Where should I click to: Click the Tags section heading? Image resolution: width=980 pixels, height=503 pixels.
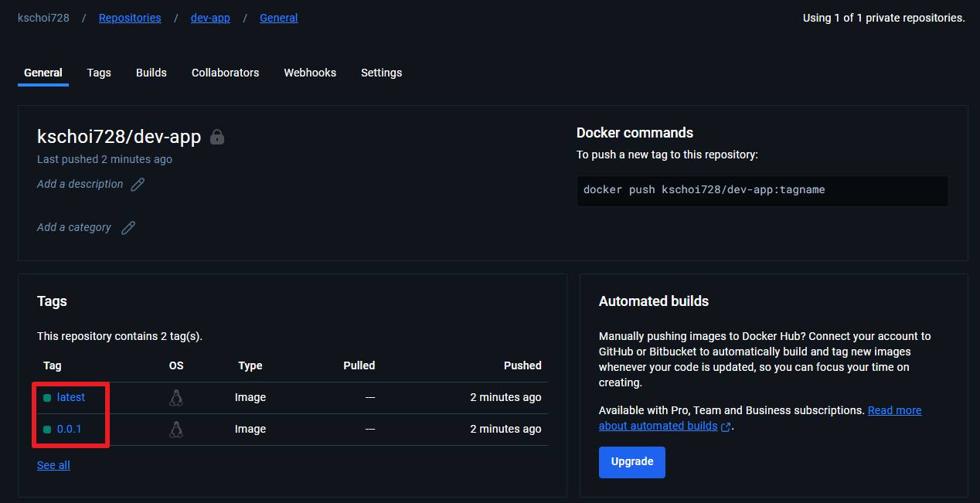point(52,301)
